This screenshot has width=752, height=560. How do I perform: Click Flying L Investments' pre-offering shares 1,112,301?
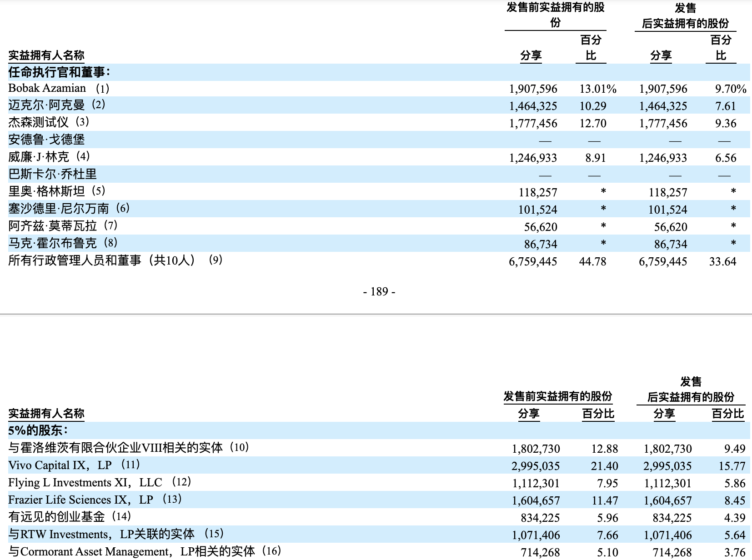tap(536, 484)
